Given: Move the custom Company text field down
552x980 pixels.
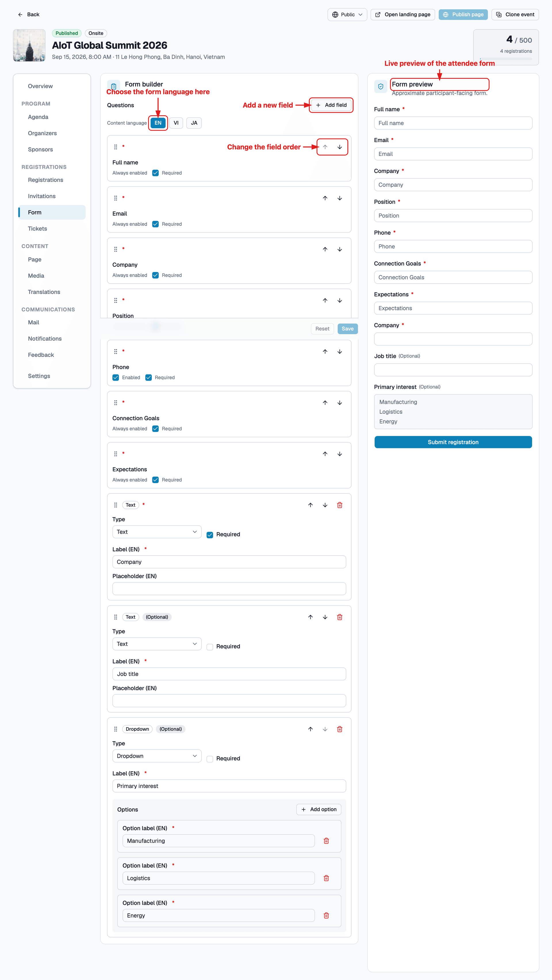Looking at the screenshot, I should [x=325, y=505].
